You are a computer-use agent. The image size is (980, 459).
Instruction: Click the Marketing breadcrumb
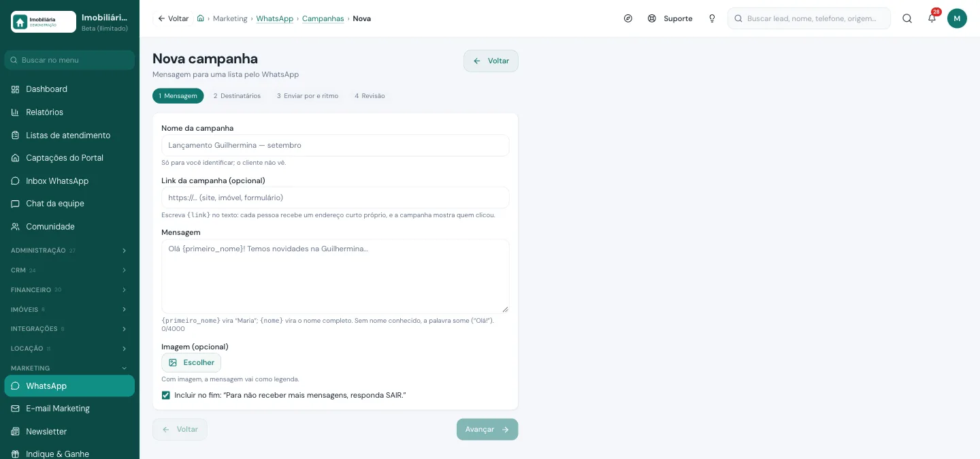click(230, 18)
